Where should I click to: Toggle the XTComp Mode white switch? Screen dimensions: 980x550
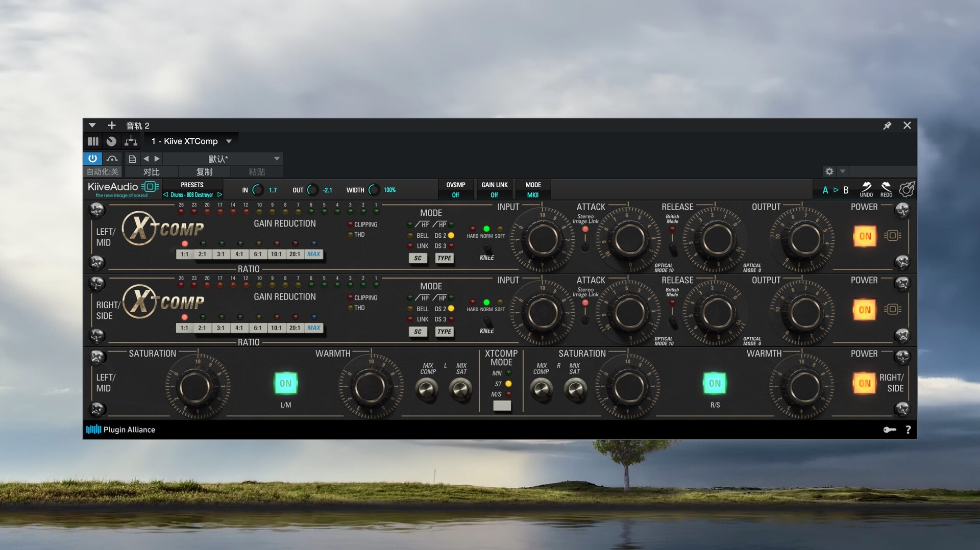click(502, 406)
